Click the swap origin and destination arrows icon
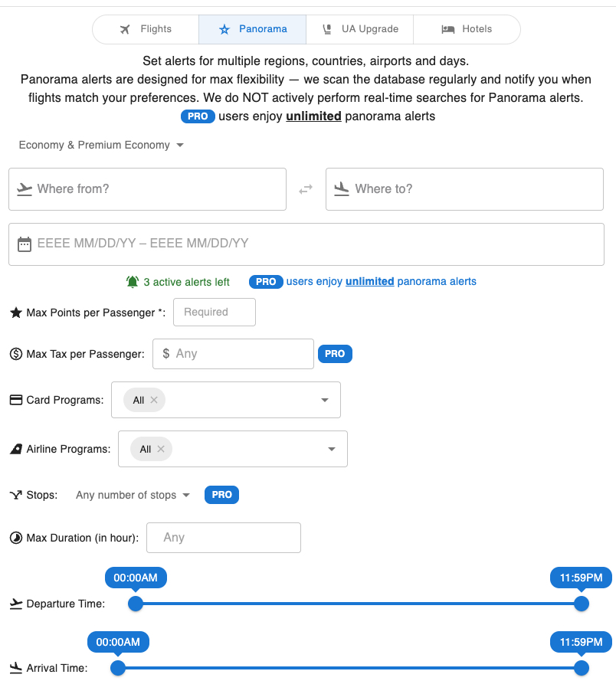616x694 pixels. click(x=306, y=188)
